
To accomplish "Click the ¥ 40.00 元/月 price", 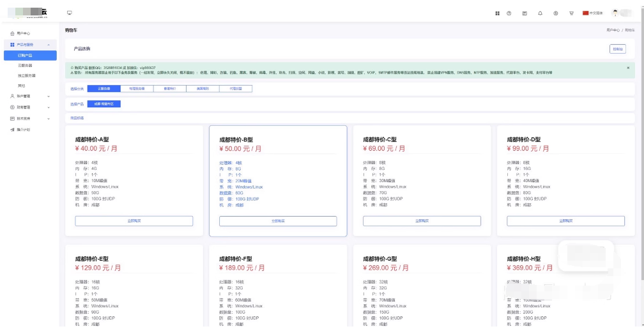I will (x=96, y=149).
